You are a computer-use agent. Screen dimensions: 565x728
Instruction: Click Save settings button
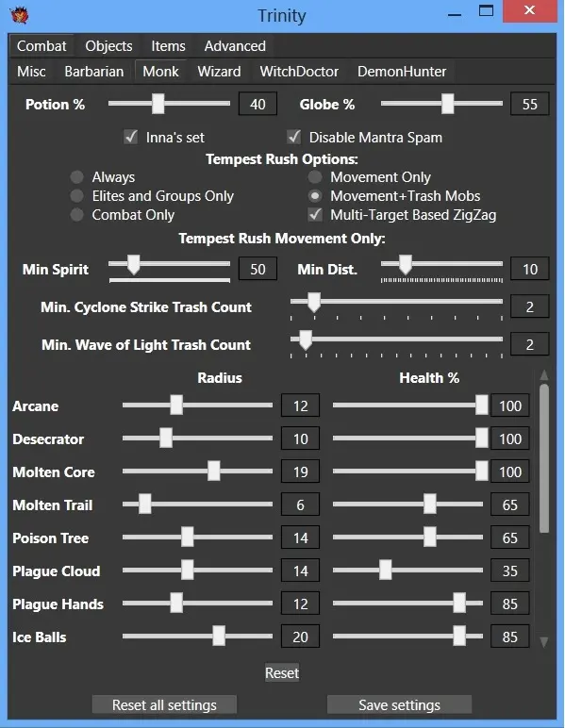pos(399,704)
